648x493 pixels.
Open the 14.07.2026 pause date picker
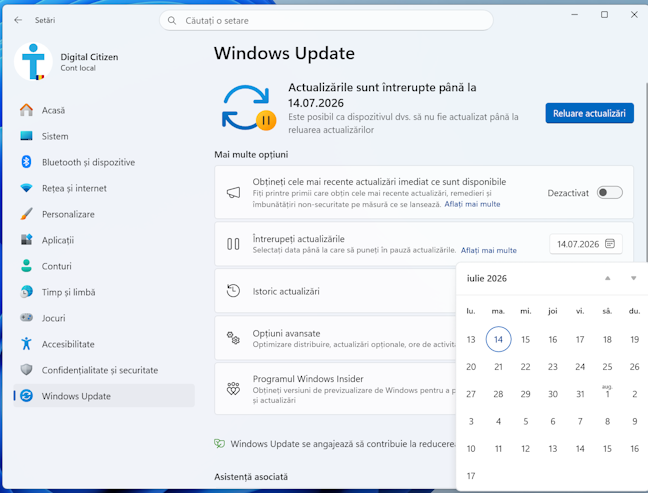pos(586,244)
